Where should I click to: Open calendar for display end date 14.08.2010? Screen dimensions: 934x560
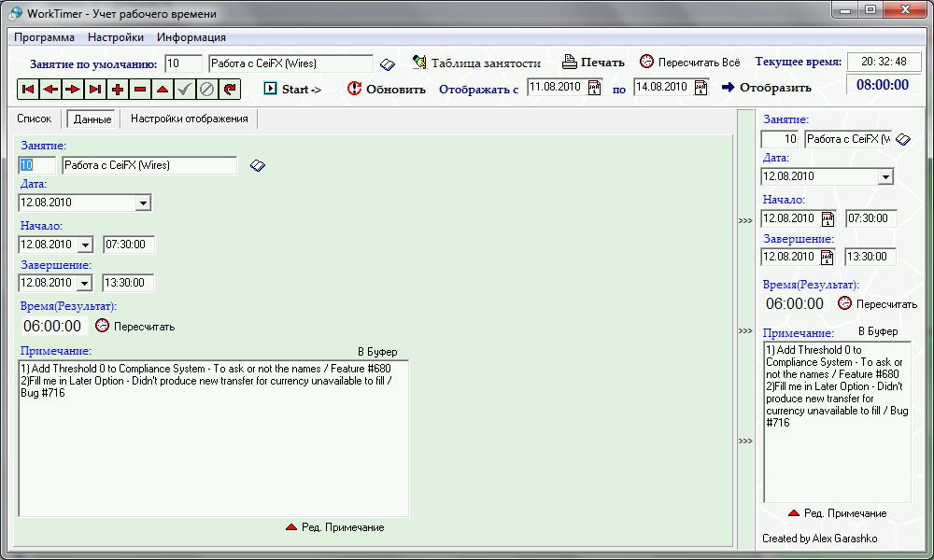point(700,87)
